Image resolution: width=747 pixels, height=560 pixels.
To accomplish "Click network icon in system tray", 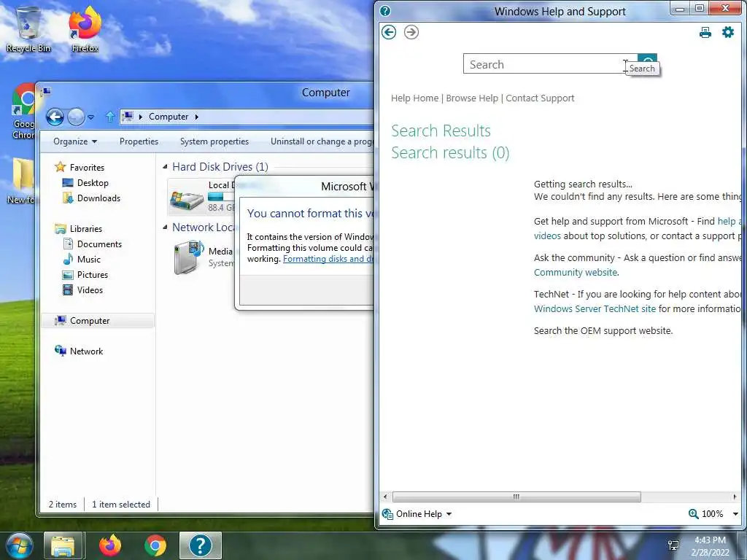I will coord(673,545).
